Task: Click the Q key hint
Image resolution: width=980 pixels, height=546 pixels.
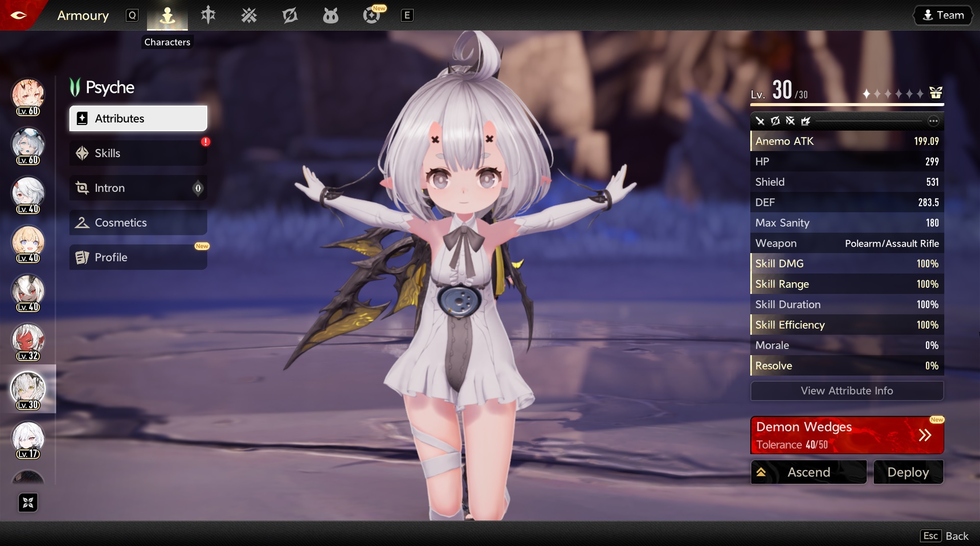Action: [132, 15]
